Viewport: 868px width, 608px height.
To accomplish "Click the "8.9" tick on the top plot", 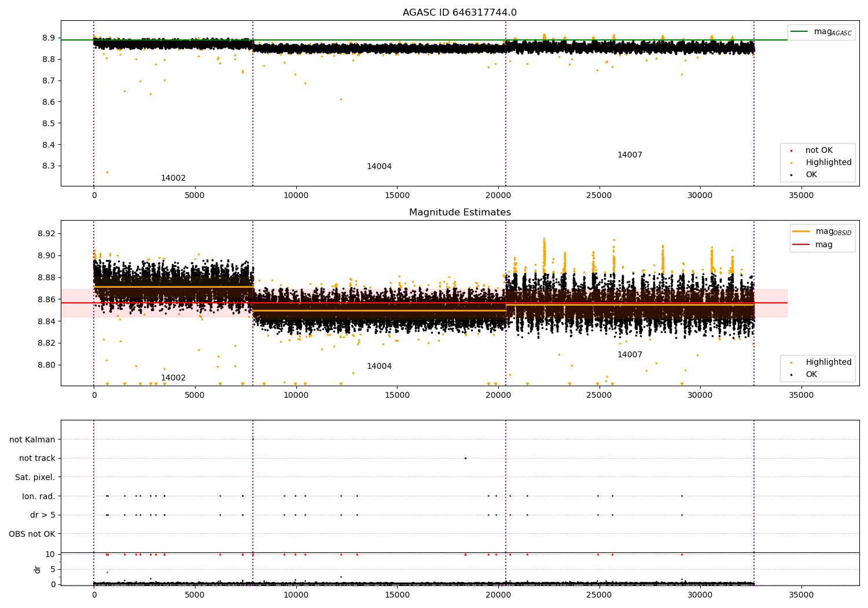I will tap(49, 38).
